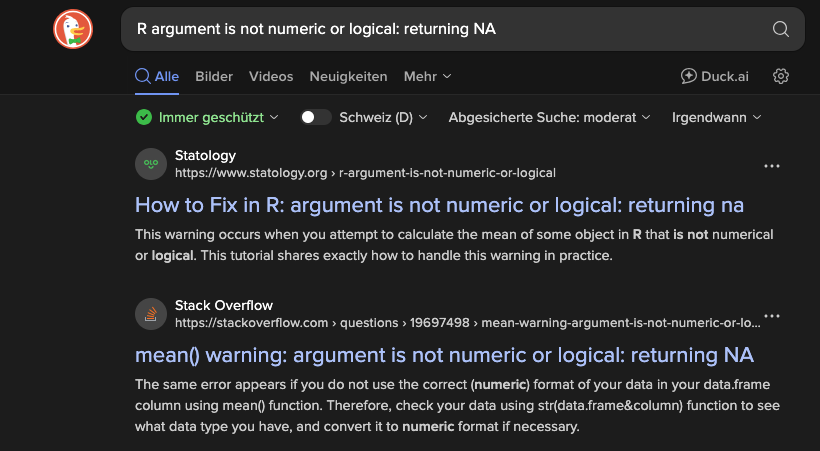Click the search query input field
The height and width of the screenshot is (451, 820).
coord(440,29)
